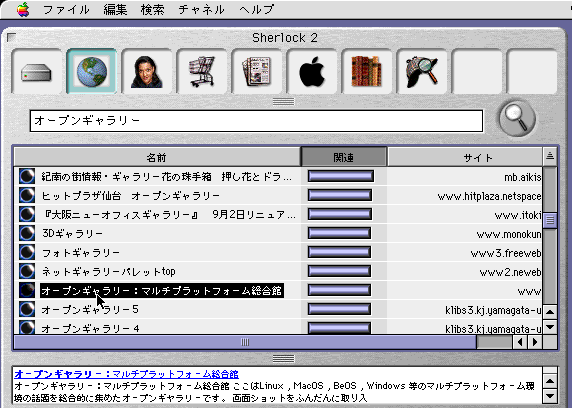
Task: Open the Apple menu in menu bar
Action: tap(23, 9)
